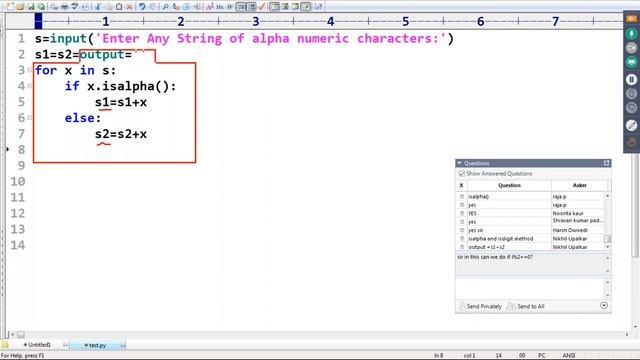Collapse the Questions panel header triangle
This screenshot has height=360, width=640.
click(460, 163)
